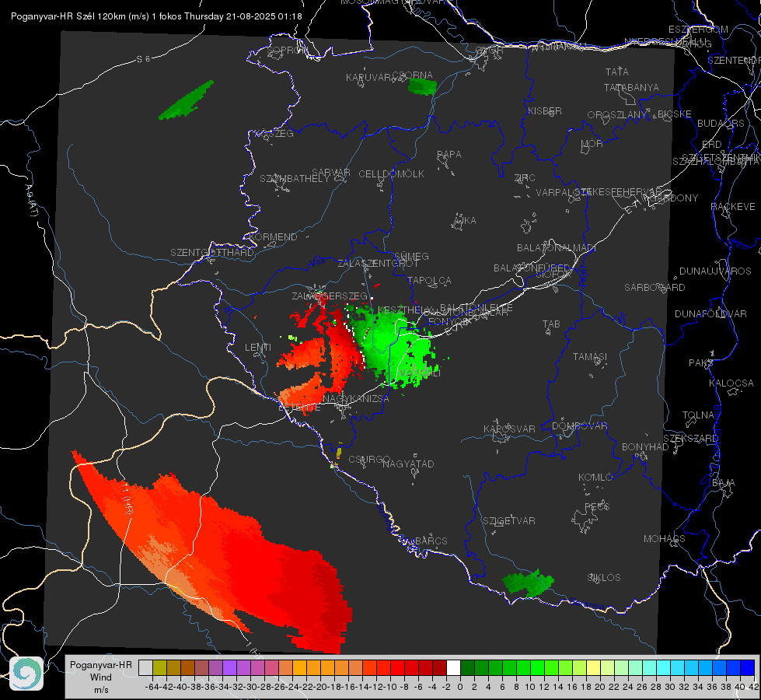Click the Poganyvar-HR Wind m/s legend label

(x=101, y=677)
